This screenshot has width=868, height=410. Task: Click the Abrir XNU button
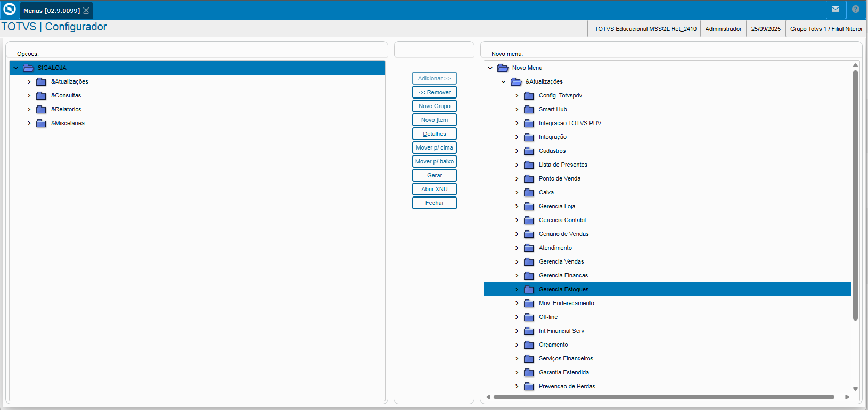435,189
